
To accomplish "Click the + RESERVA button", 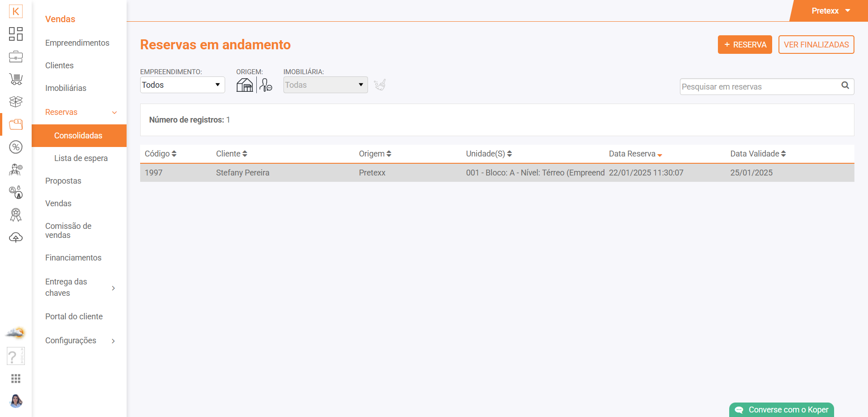I will 745,45.
